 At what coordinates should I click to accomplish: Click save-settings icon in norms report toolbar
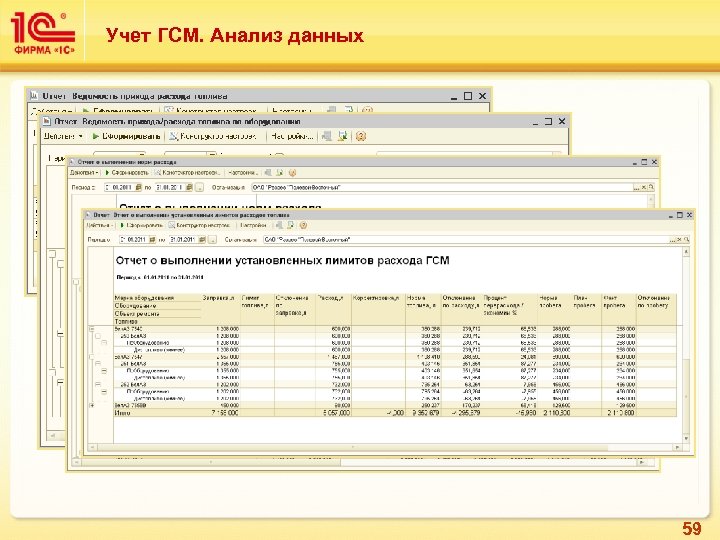tap(280, 173)
